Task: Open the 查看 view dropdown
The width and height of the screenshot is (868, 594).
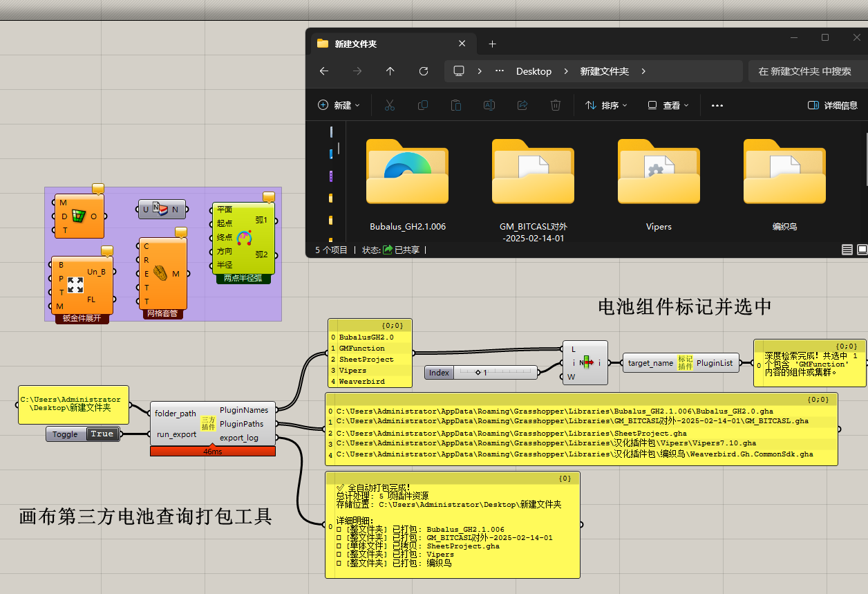Action: click(668, 105)
